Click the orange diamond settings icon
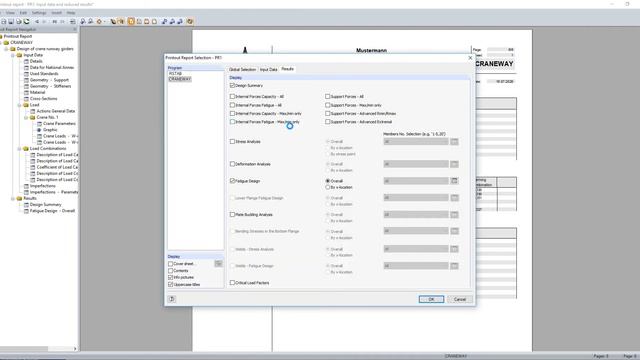Image resolution: width=640 pixels, height=360 pixels. 99,21
